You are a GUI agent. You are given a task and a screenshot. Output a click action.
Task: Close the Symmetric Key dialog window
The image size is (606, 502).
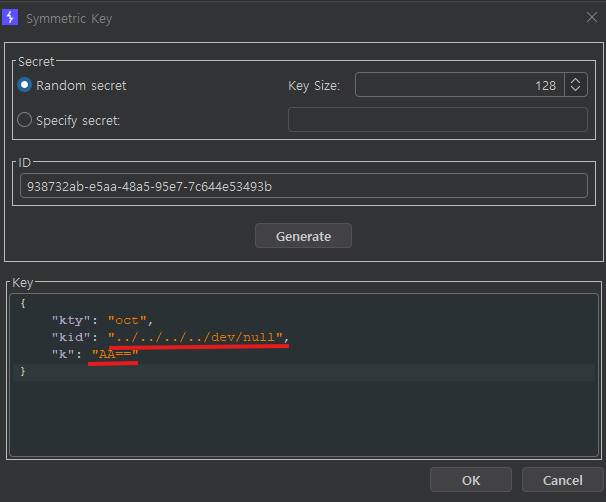pos(588,17)
